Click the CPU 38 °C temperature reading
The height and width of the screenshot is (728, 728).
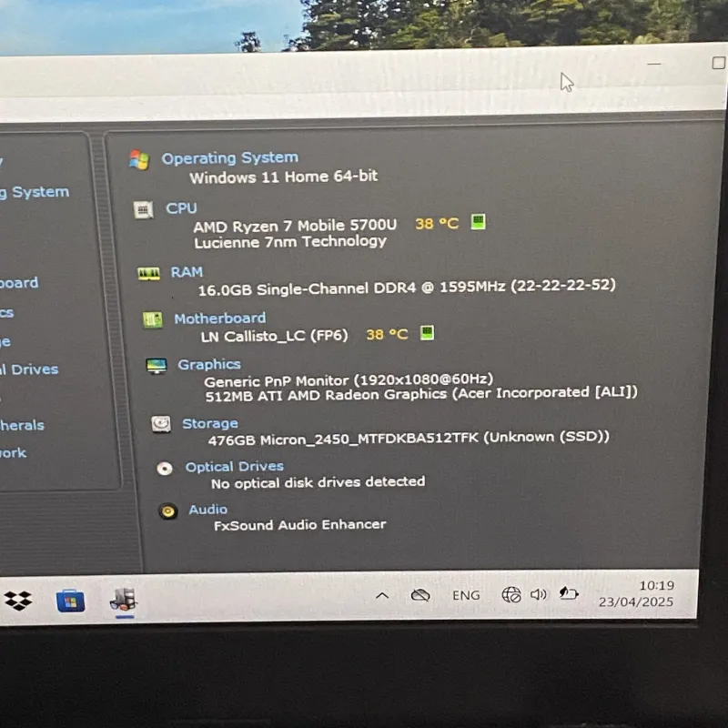click(437, 224)
